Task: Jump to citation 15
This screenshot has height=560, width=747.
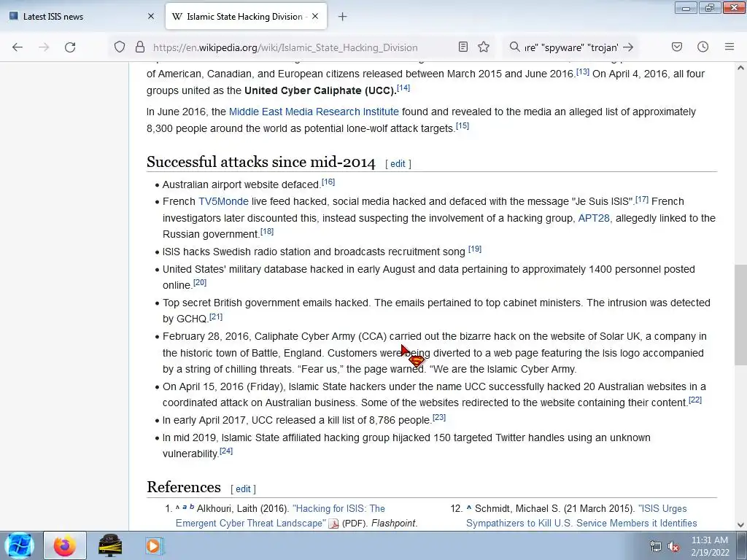Action: tap(462, 125)
